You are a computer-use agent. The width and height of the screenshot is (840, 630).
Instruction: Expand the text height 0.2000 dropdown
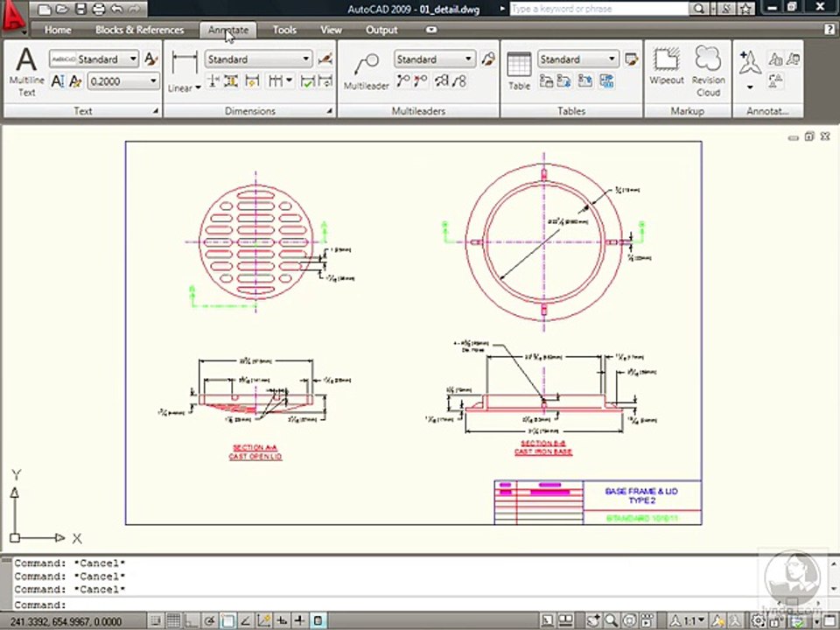pos(153,81)
